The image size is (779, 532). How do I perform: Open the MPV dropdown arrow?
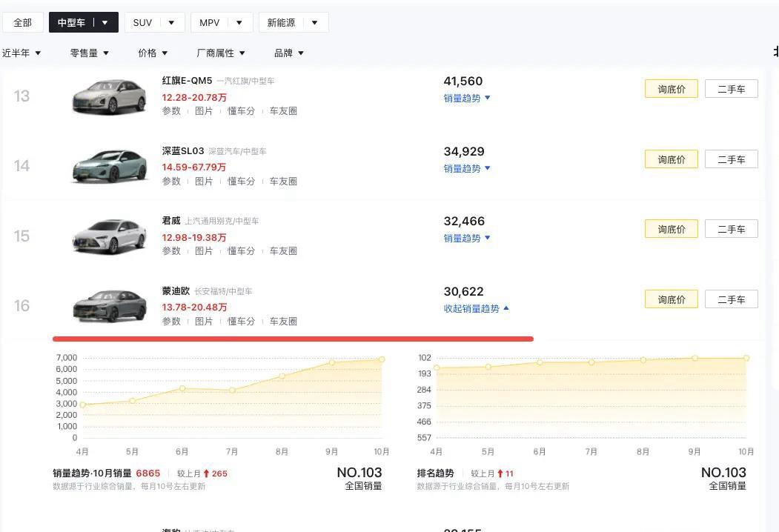pyautogui.click(x=239, y=22)
